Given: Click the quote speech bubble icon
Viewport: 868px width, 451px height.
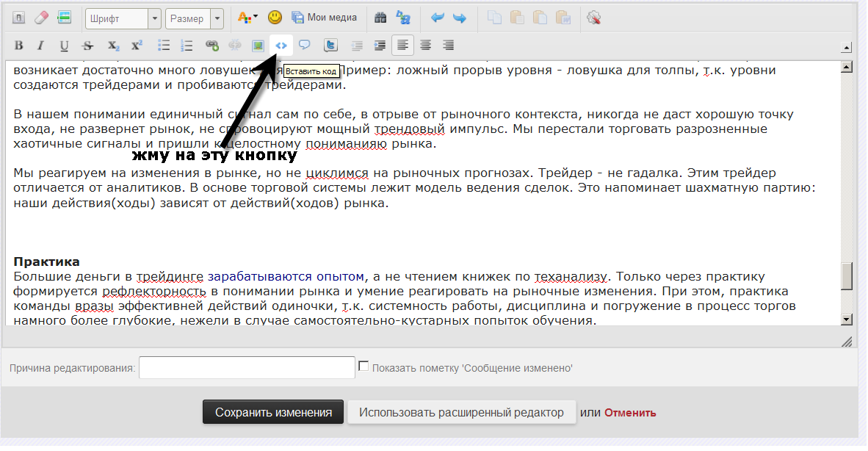Looking at the screenshot, I should click(x=305, y=46).
